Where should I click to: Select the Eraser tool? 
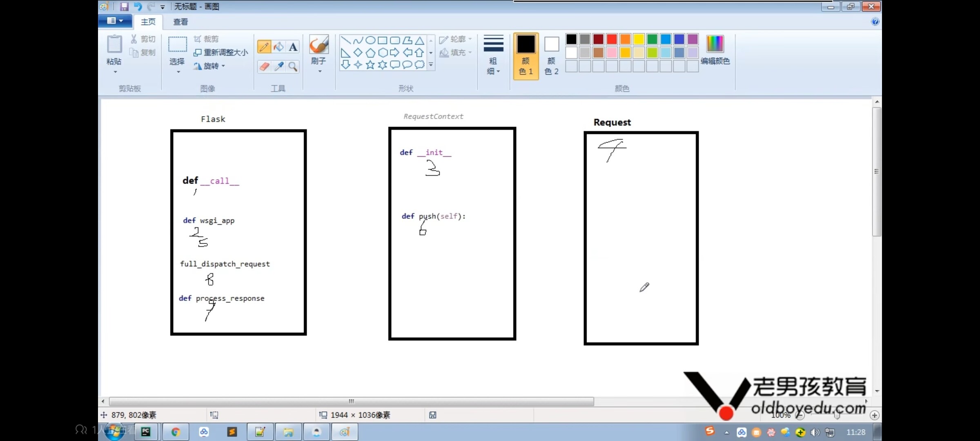coord(264,66)
